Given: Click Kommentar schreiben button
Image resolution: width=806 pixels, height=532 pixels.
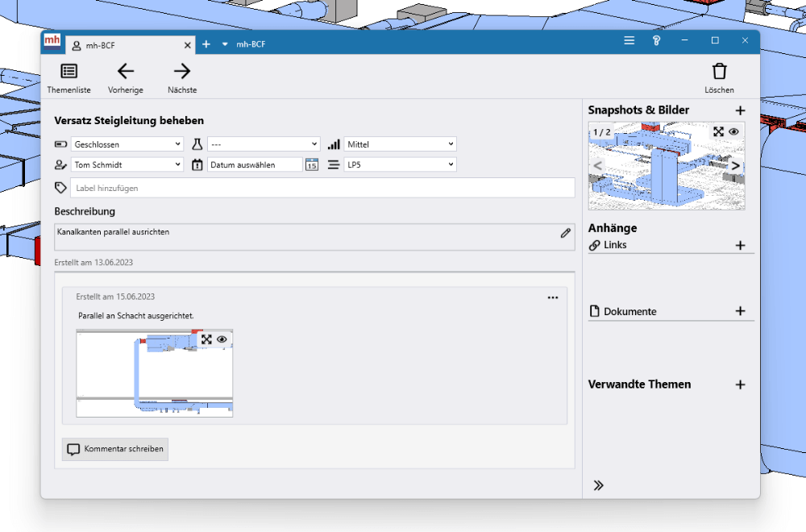Looking at the screenshot, I should pyautogui.click(x=115, y=449).
